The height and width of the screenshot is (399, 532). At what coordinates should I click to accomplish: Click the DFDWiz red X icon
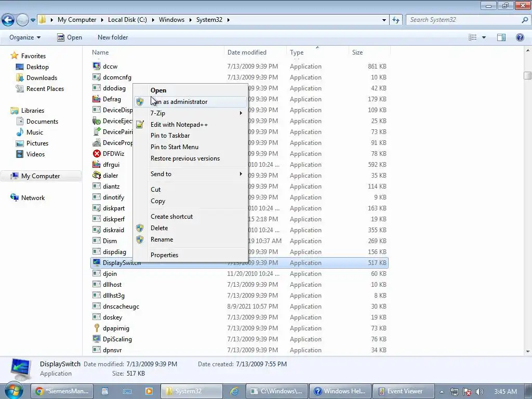point(97,153)
